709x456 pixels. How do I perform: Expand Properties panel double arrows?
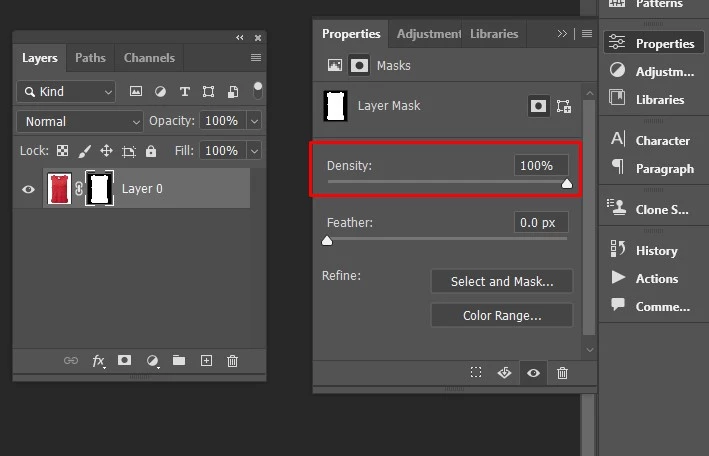pos(562,34)
